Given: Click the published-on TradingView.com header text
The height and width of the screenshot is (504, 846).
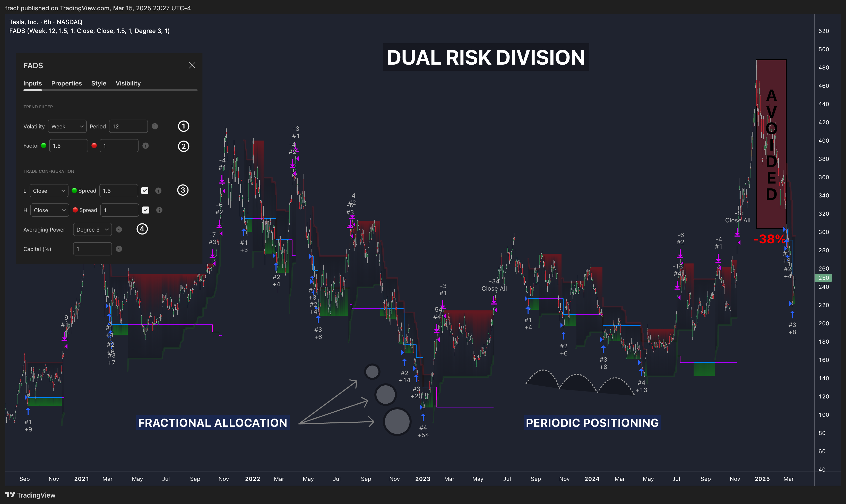Looking at the screenshot, I should pos(98,8).
